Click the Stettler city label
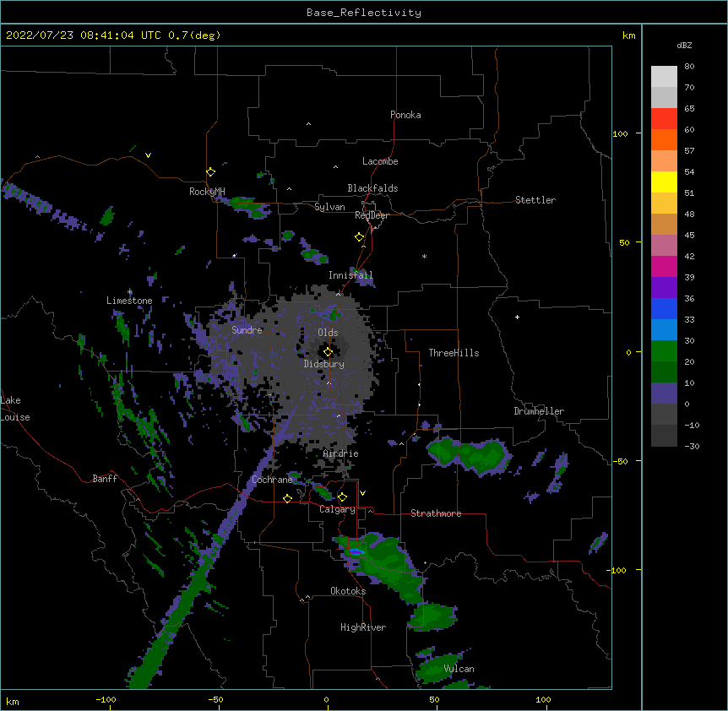This screenshot has height=711, width=728. [x=535, y=200]
